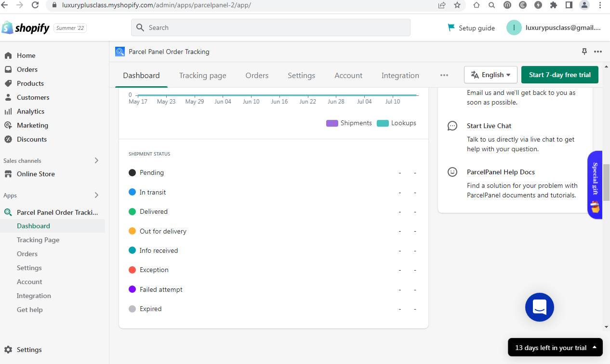Open Integration in sidebar submenu

point(34,296)
